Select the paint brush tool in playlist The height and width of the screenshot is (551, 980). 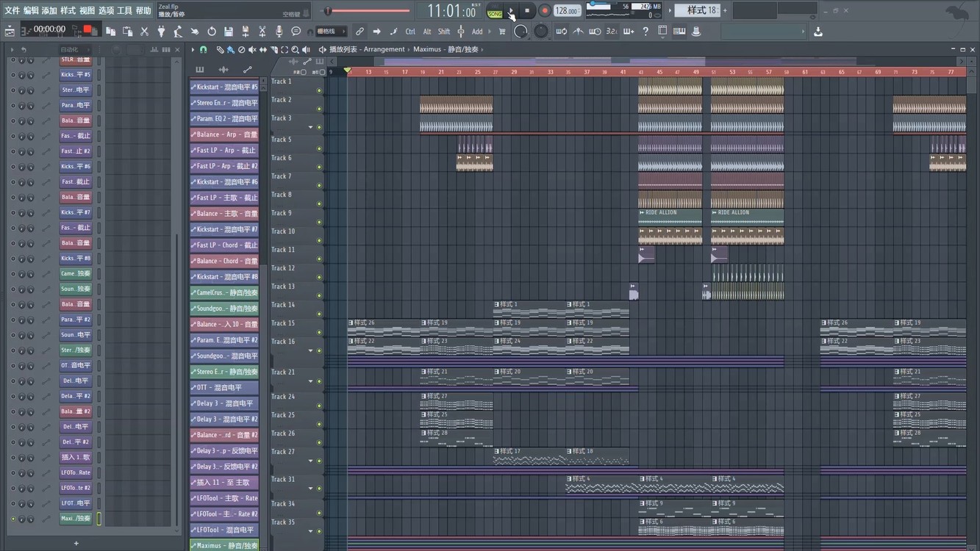[231, 50]
